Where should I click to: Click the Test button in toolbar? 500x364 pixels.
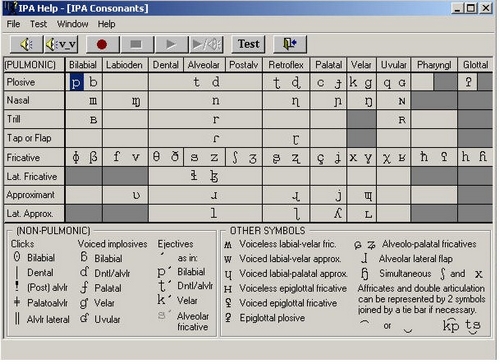click(x=248, y=44)
